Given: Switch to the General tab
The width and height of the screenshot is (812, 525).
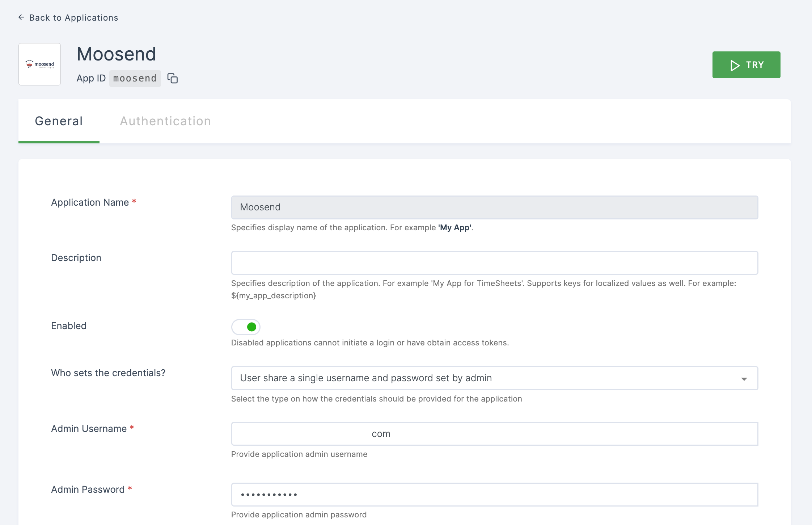Looking at the screenshot, I should (59, 121).
